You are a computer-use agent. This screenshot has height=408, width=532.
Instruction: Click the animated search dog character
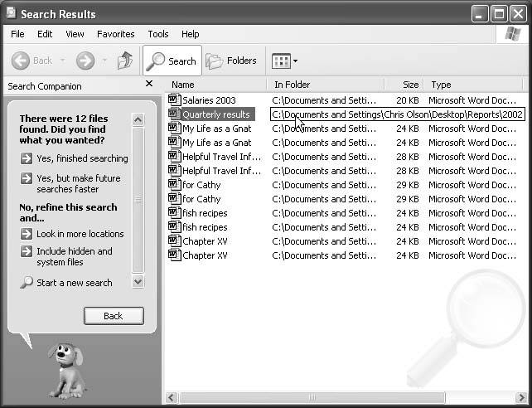coord(65,369)
